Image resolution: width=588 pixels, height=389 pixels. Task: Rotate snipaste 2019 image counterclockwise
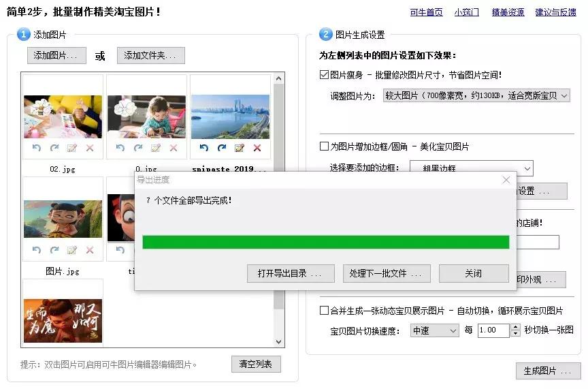(x=203, y=148)
